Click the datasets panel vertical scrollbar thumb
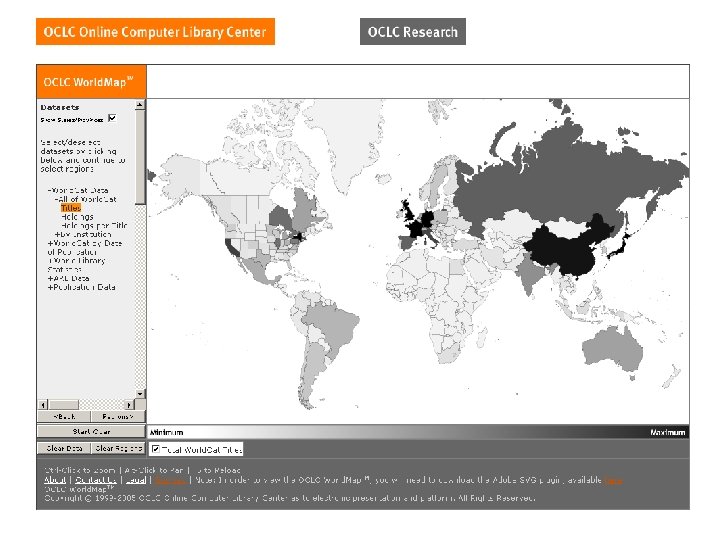This screenshot has width=720, height=540. click(140, 157)
